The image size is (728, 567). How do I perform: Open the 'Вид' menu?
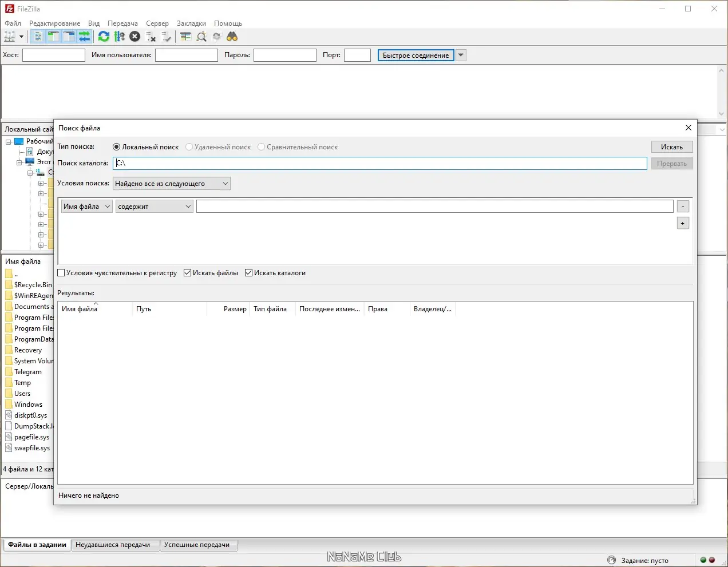click(94, 23)
